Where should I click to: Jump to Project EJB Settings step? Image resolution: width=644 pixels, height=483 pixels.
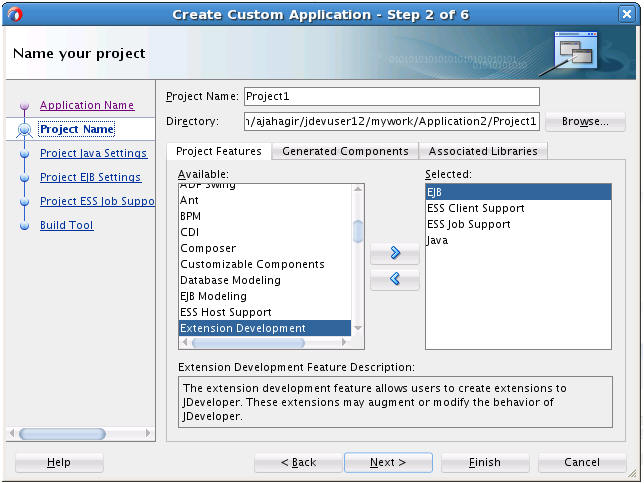[90, 177]
